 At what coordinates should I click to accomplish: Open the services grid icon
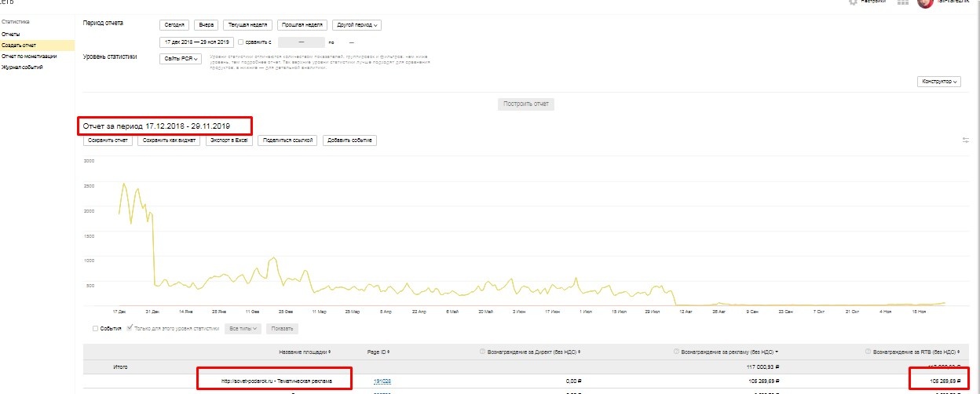pos(902,2)
